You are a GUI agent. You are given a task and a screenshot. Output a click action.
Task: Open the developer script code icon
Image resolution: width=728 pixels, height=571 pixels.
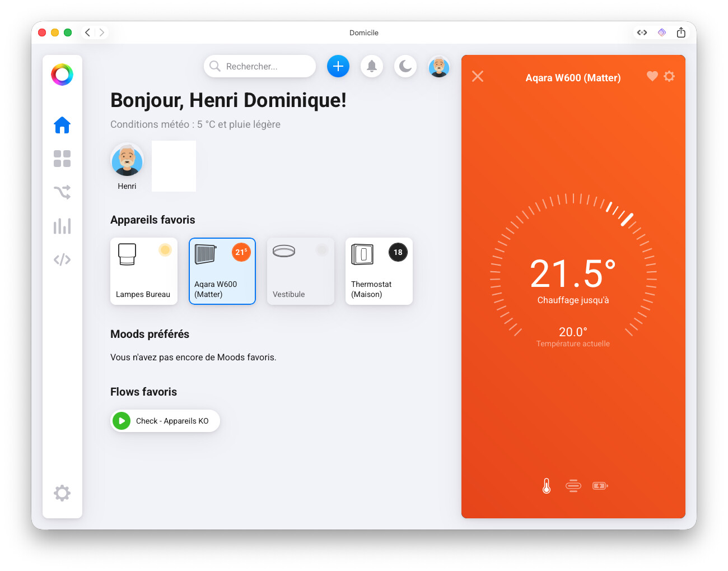coord(62,259)
